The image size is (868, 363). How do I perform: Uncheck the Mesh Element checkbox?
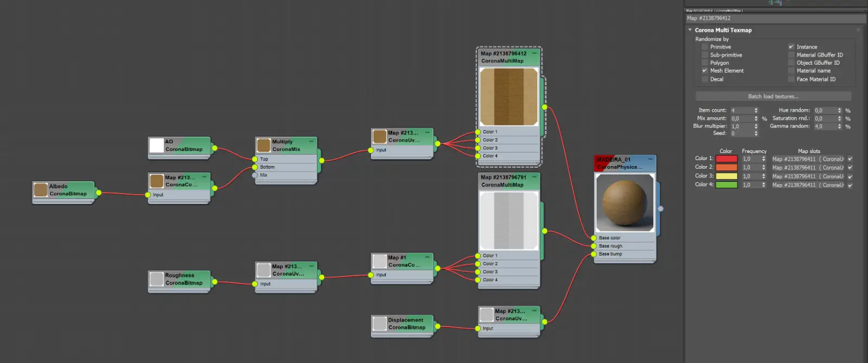[x=705, y=71]
